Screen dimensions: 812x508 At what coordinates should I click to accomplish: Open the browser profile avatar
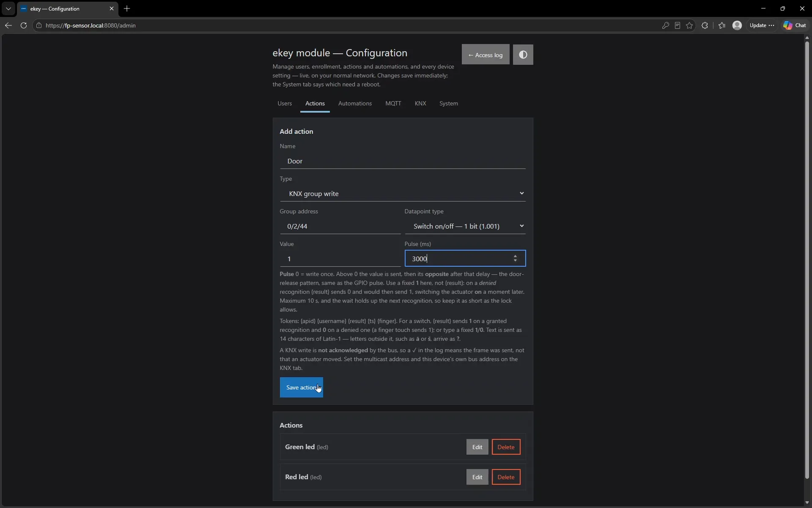pyautogui.click(x=737, y=25)
